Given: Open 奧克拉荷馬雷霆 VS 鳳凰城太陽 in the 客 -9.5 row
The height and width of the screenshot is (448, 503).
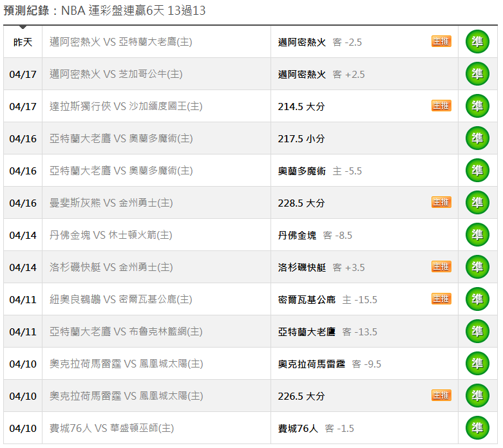Looking at the screenshot, I should point(126,364).
